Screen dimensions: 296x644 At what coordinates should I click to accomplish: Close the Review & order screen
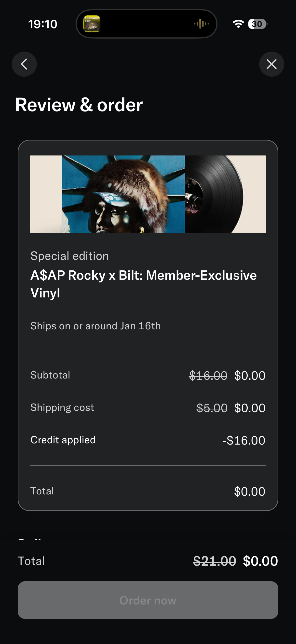coord(271,64)
